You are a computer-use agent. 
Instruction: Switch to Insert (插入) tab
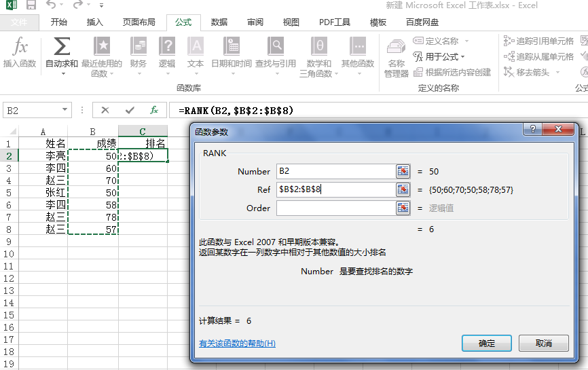pos(95,22)
